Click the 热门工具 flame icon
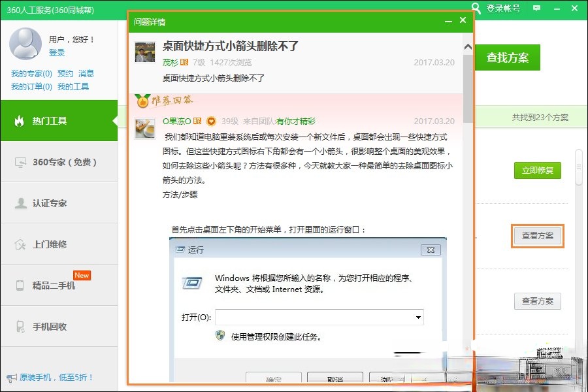Image resolution: width=588 pixels, height=392 pixels. pos(20,121)
